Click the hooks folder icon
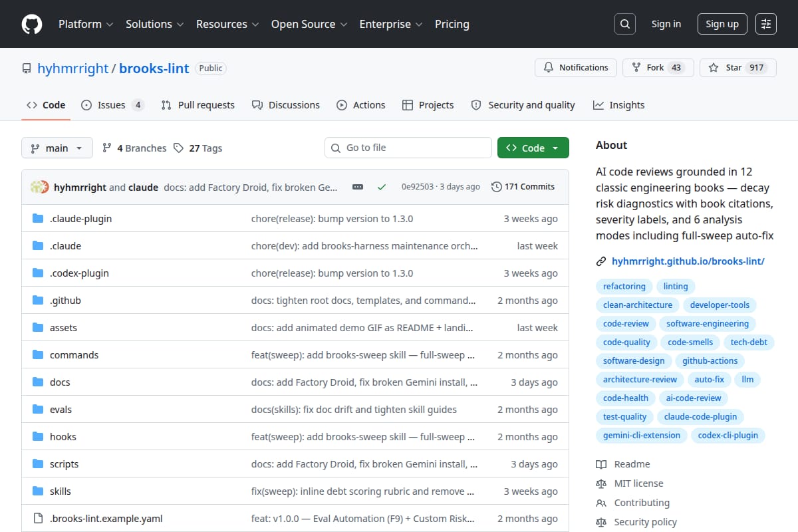This screenshot has width=798, height=532. [x=38, y=437]
